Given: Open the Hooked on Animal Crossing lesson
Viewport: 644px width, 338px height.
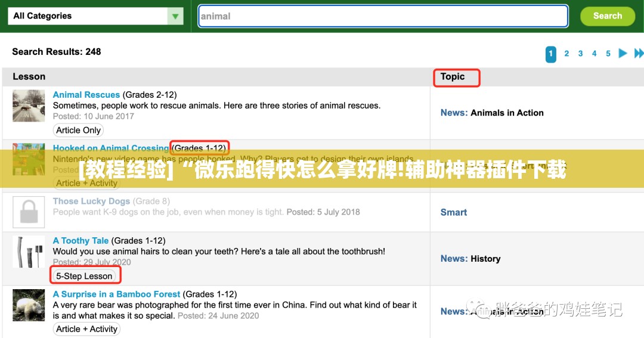Looking at the screenshot, I should point(111,148).
